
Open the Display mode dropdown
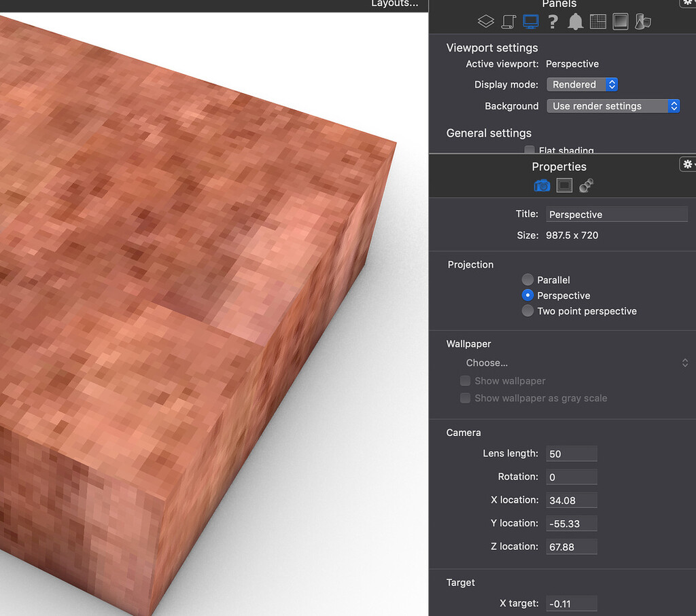[x=582, y=84]
